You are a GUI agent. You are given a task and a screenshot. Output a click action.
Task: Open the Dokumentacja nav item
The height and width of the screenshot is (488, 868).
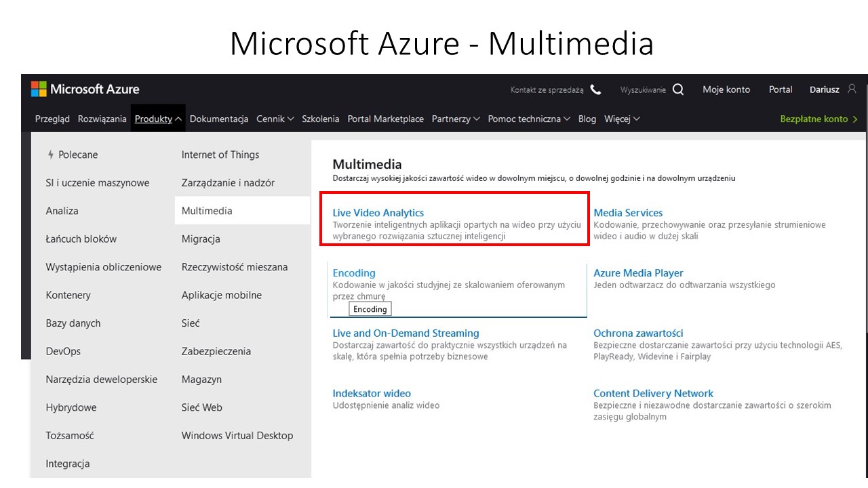219,119
